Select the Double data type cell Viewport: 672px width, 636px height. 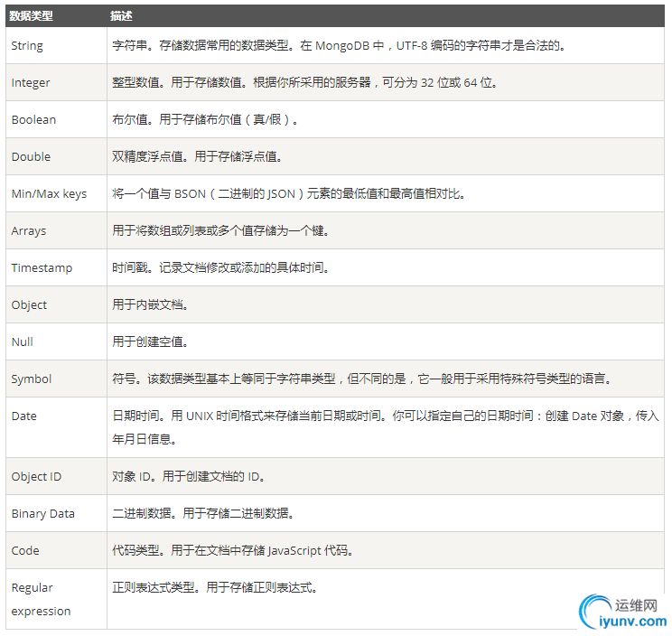coord(56,156)
